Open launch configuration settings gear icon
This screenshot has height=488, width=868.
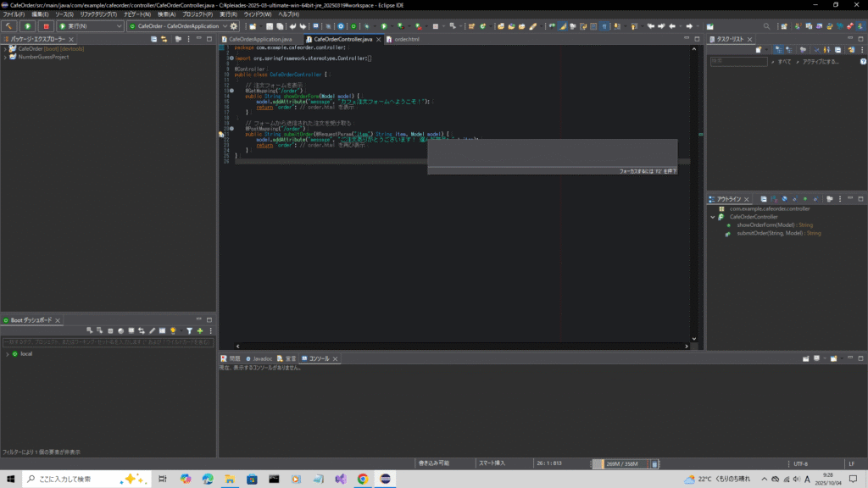tap(235, 26)
